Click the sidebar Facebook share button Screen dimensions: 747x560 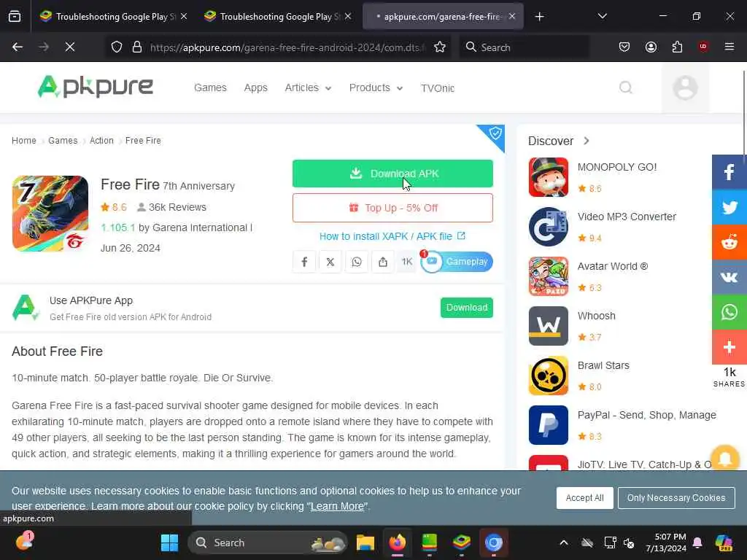pyautogui.click(x=729, y=172)
